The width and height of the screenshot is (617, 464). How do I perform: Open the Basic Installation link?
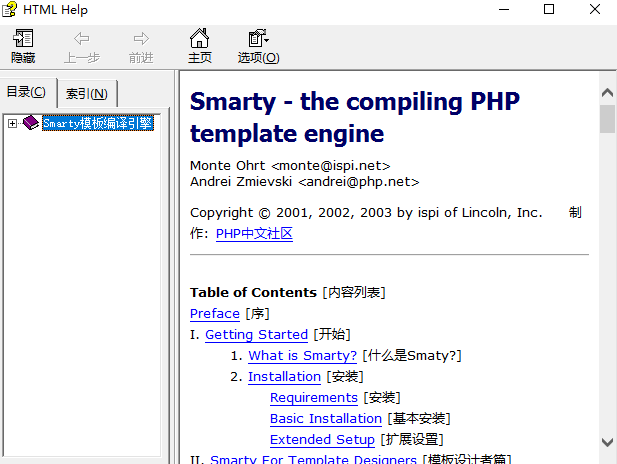(x=325, y=419)
